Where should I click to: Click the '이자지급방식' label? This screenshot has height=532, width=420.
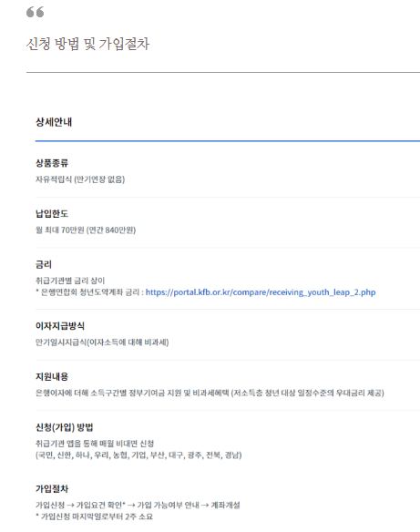pyautogui.click(x=60, y=326)
